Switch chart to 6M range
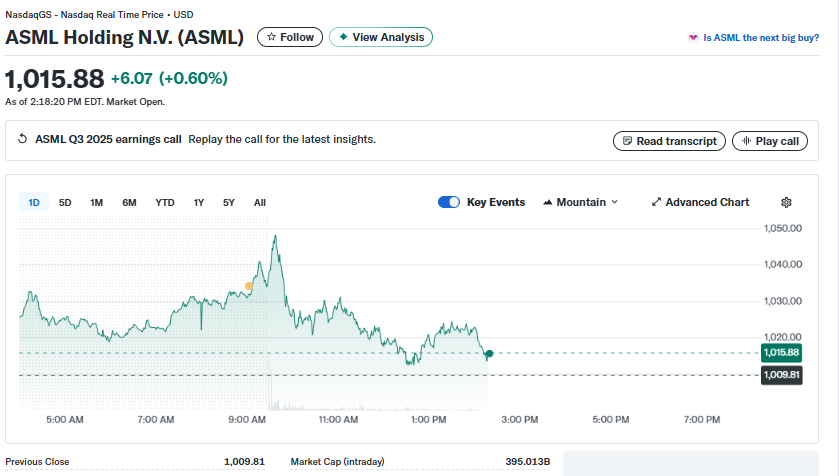Screen dimensions: 839x476 [x=129, y=203]
